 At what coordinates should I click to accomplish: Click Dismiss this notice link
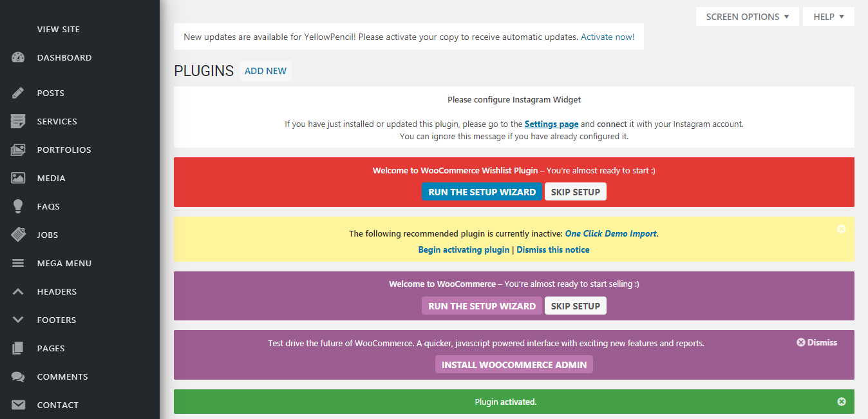click(552, 249)
